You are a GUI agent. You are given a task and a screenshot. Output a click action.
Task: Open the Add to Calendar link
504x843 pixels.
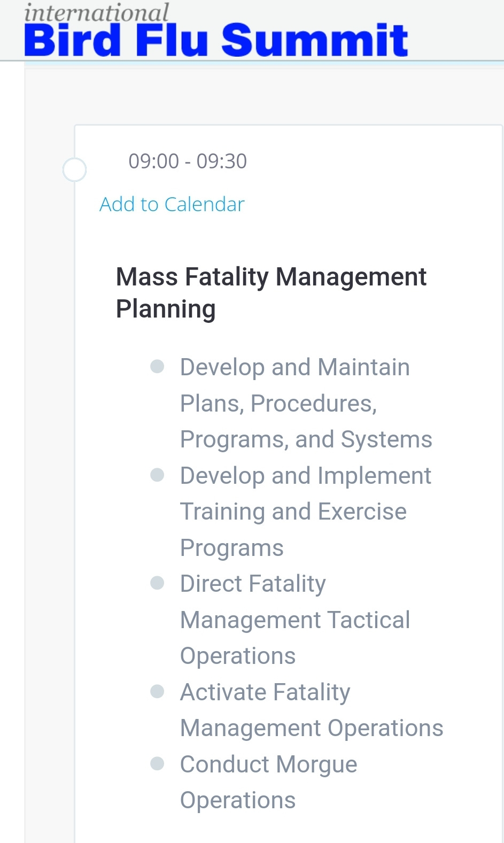(172, 204)
